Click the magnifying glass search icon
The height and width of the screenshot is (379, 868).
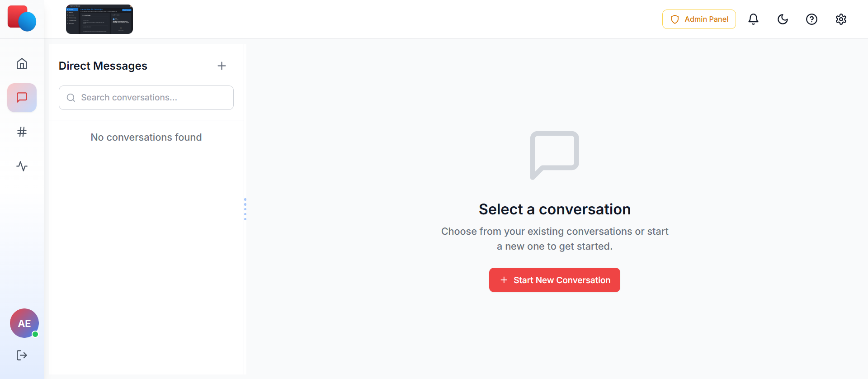tap(71, 97)
